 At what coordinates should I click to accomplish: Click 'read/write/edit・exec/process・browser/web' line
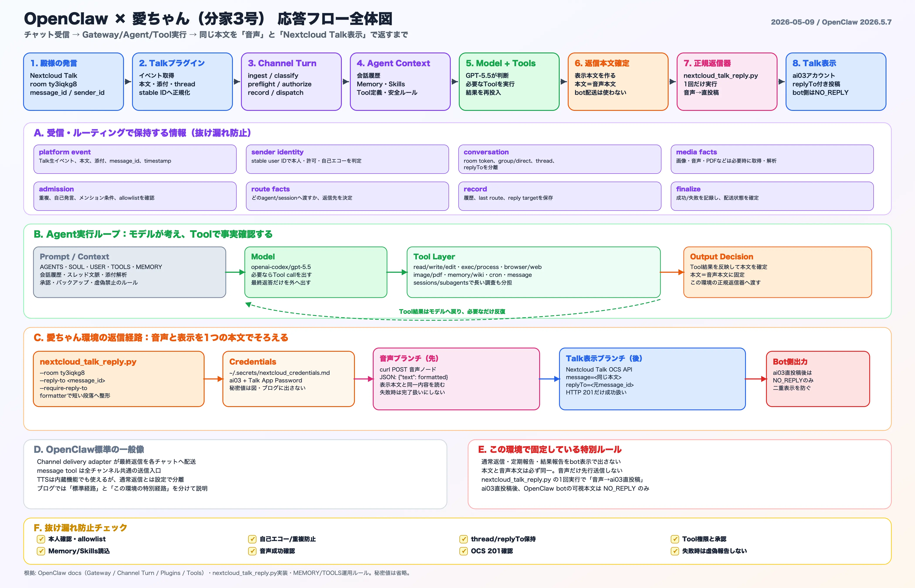point(477,267)
